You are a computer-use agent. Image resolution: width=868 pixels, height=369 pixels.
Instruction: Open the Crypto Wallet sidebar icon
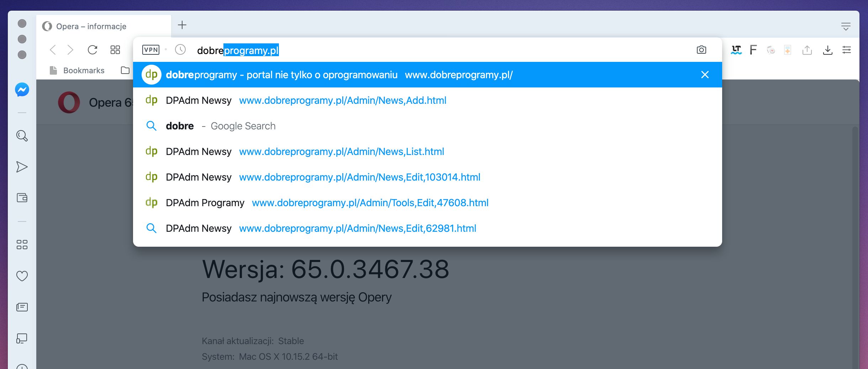22,198
